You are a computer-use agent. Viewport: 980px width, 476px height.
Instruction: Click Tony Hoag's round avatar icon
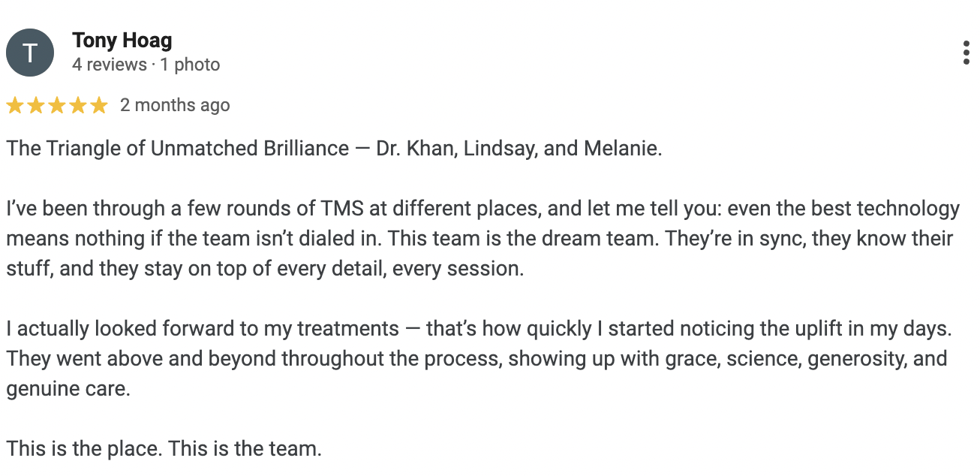pyautogui.click(x=30, y=53)
